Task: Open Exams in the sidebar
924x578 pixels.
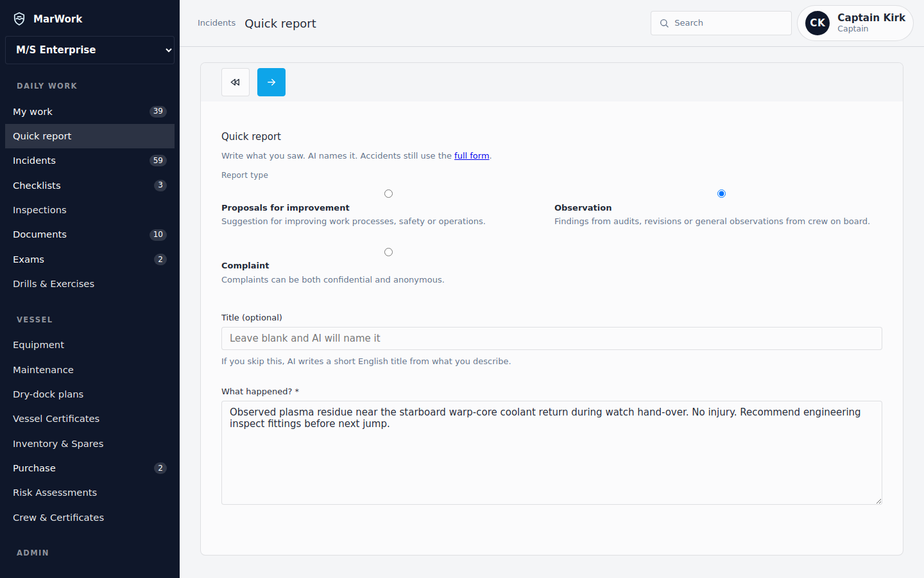Action: click(90, 259)
